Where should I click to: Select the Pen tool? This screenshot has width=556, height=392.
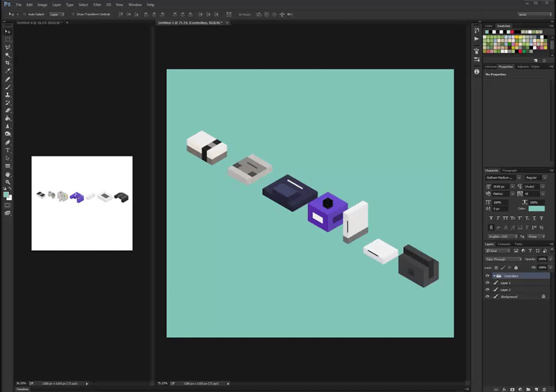coord(8,142)
